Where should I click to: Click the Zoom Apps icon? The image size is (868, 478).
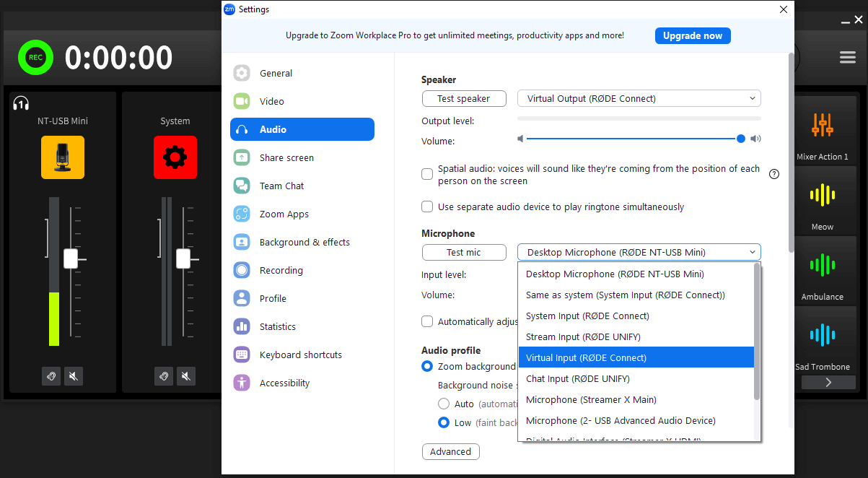[242, 214]
